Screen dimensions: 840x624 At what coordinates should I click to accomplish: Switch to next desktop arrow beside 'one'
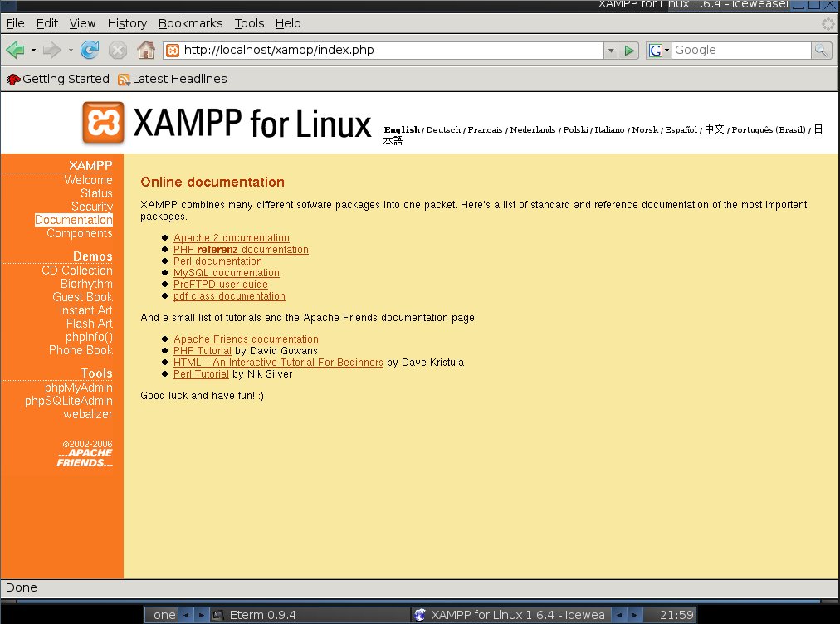point(201,615)
